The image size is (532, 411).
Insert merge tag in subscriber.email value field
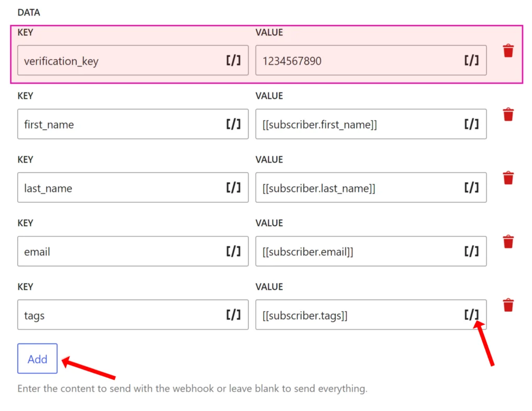point(471,251)
